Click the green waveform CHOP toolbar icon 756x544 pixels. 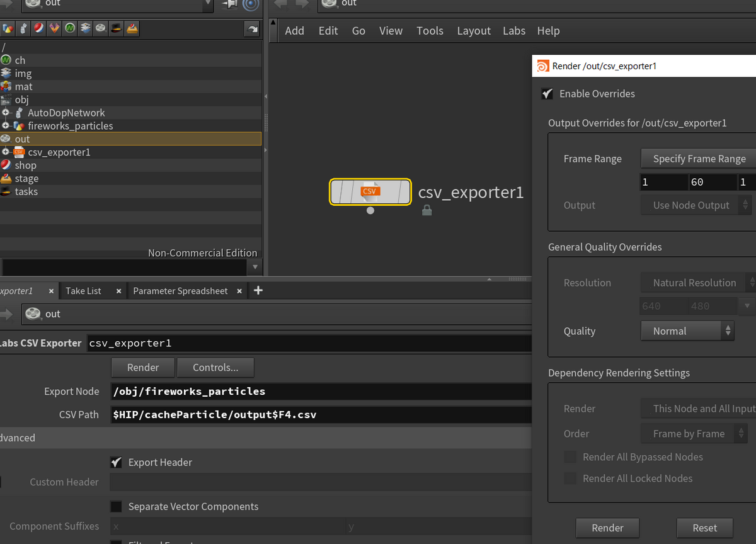coord(70,28)
